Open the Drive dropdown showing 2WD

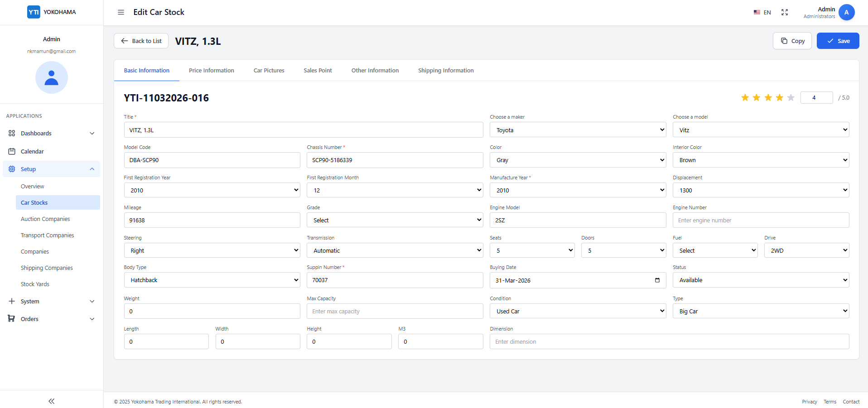806,250
